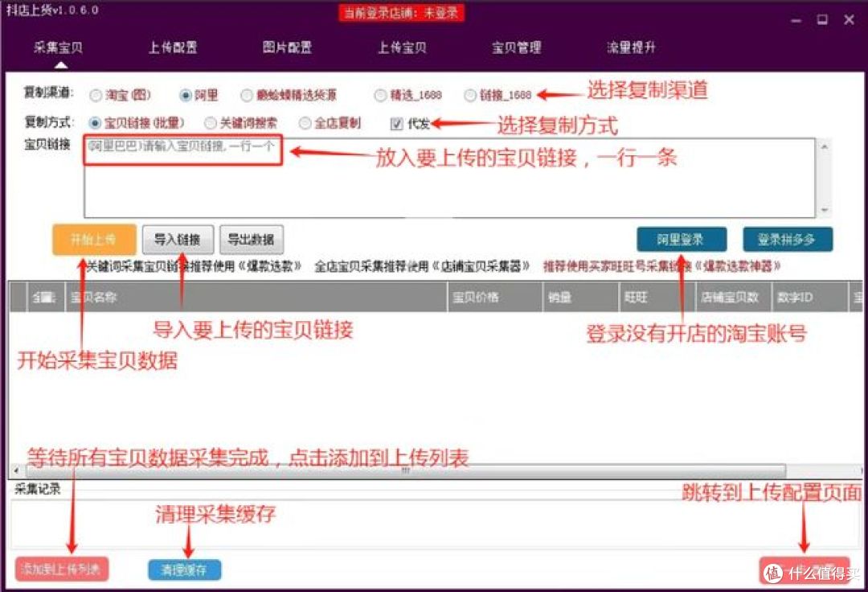Click the link box's scroll down arrow
The image size is (868, 592).
pos(825,210)
